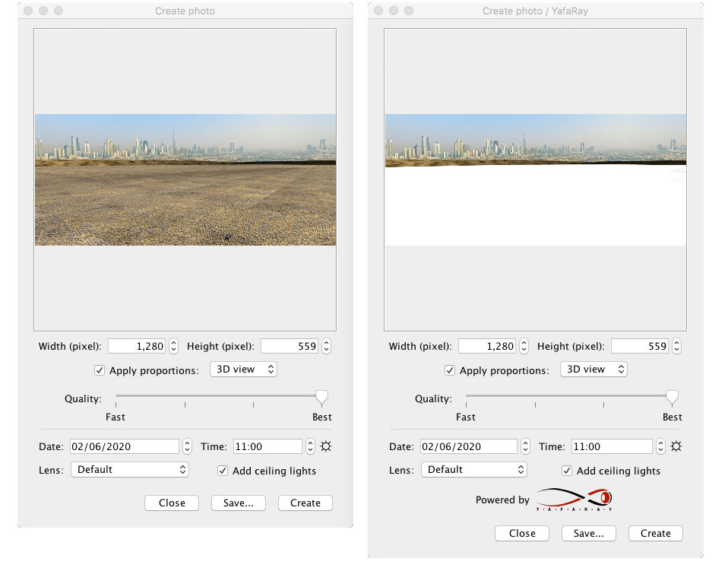Viewport: 728px width, 571px height.
Task: Toggle Apply proportions in Create photo window
Action: click(99, 370)
